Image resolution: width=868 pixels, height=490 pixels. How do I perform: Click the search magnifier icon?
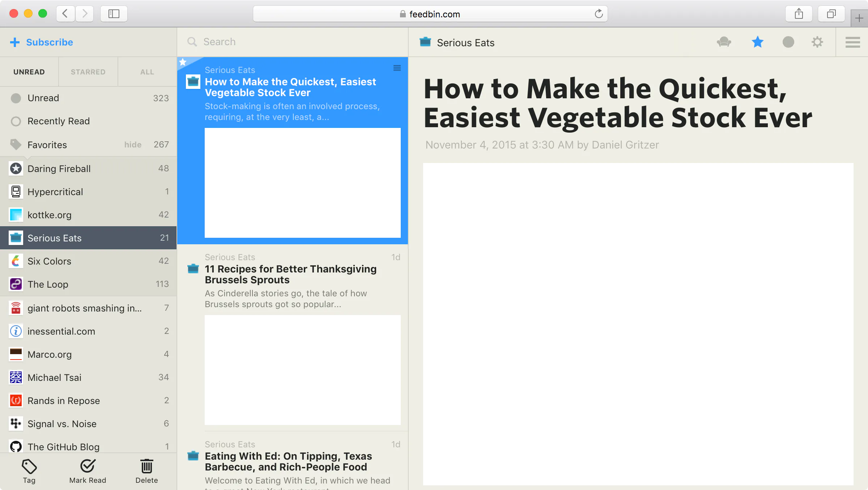[192, 42]
